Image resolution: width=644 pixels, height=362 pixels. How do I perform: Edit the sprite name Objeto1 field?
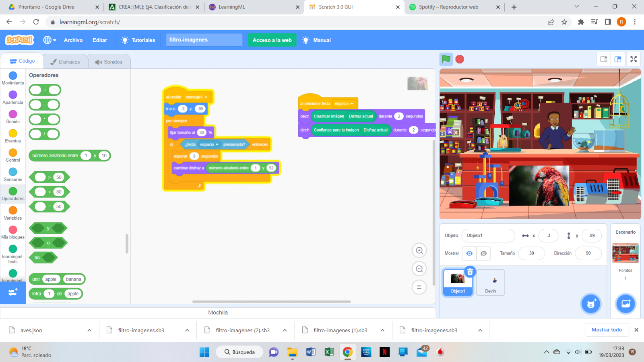[488, 236]
